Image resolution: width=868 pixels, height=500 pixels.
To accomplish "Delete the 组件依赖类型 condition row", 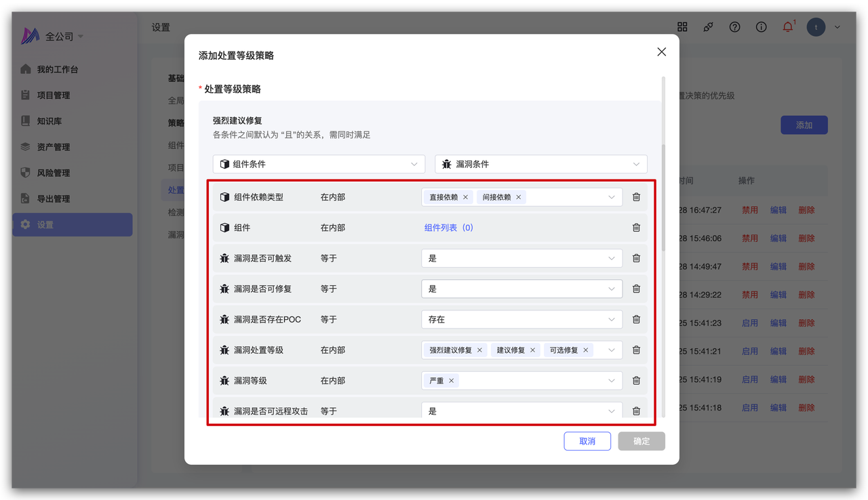I will pyautogui.click(x=636, y=197).
